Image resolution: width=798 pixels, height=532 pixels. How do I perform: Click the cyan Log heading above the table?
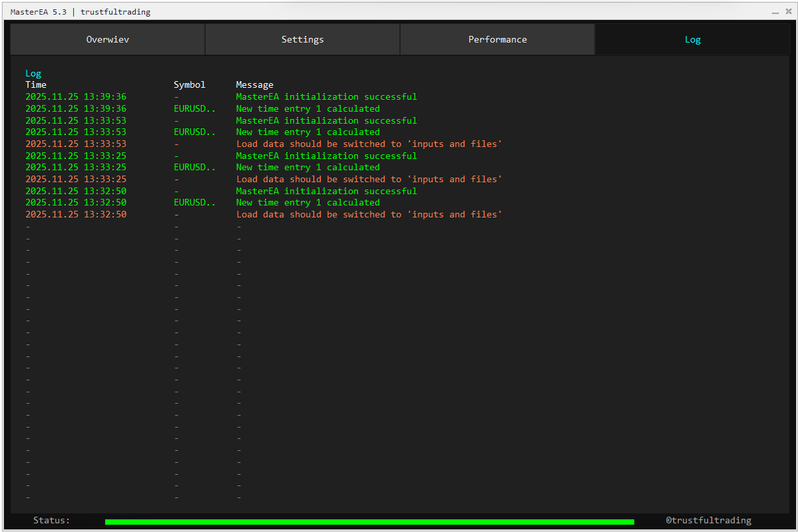click(33, 73)
